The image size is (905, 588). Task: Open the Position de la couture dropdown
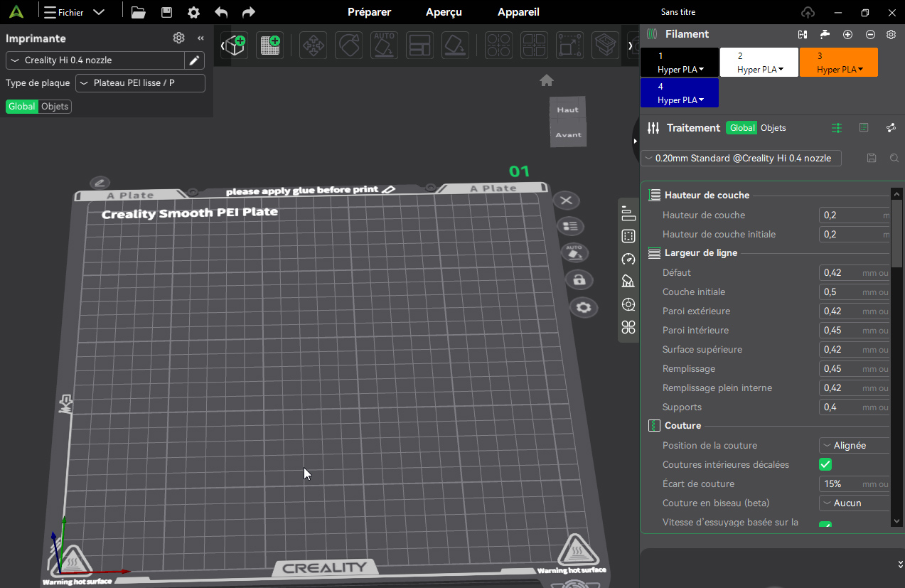pos(855,445)
